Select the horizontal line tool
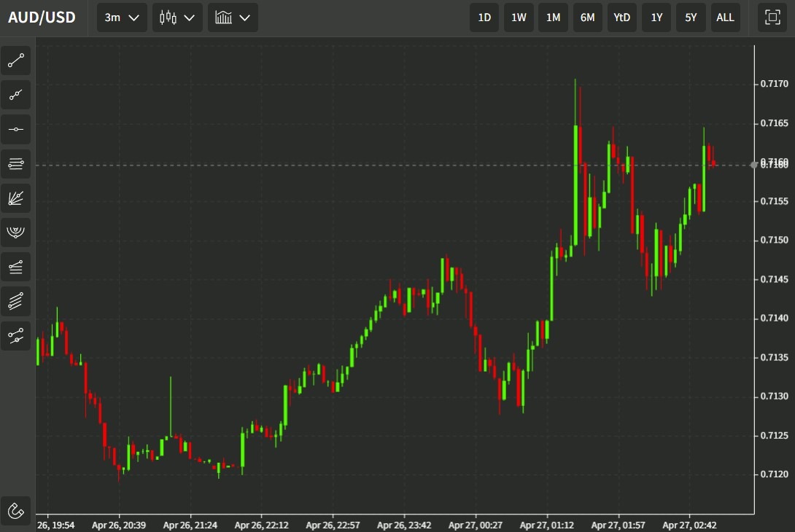 coord(16,129)
